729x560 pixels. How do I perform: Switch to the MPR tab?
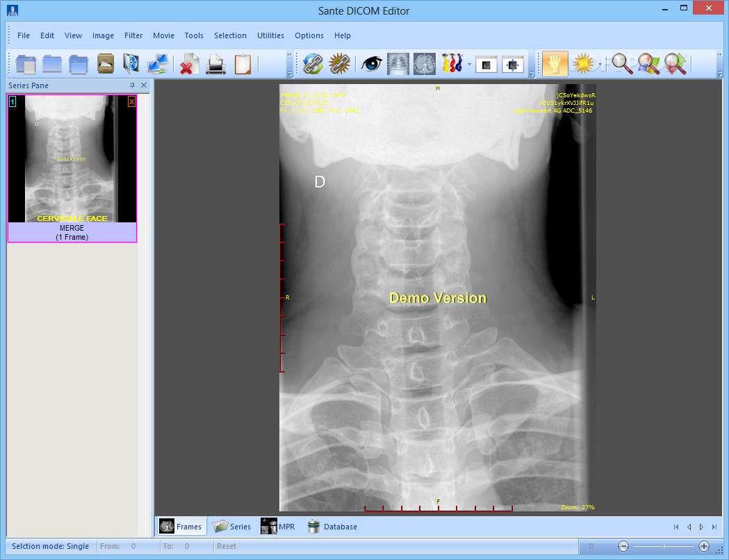point(278,527)
